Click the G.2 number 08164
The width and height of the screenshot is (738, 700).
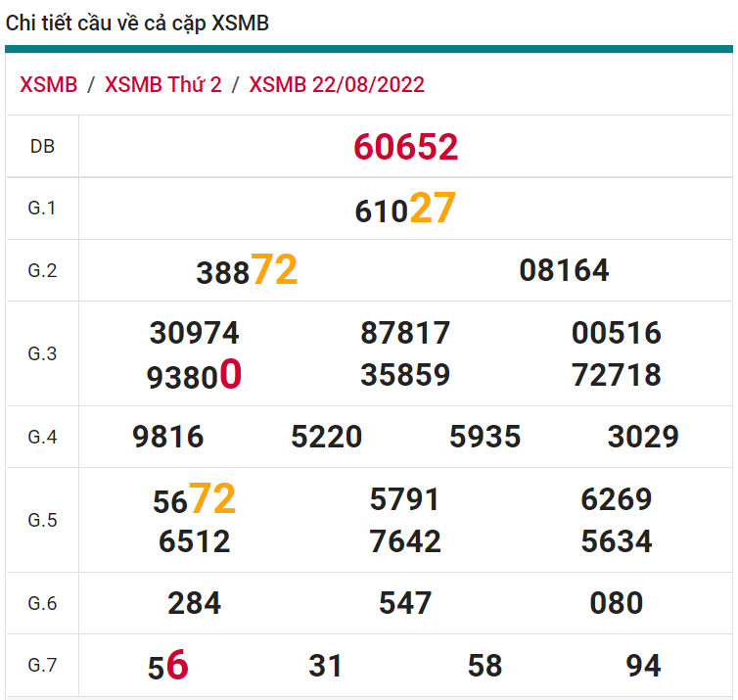pyautogui.click(x=564, y=270)
